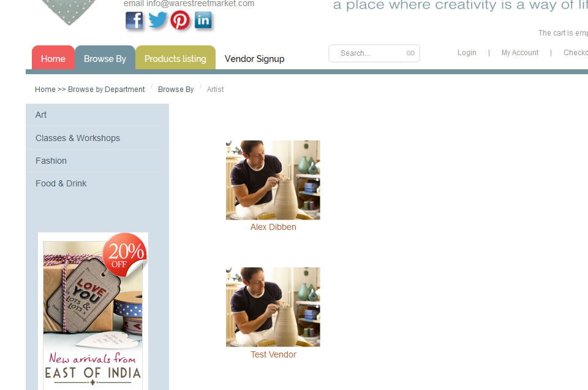
Task: Open the Browse By tab
Action: pyautogui.click(x=105, y=58)
